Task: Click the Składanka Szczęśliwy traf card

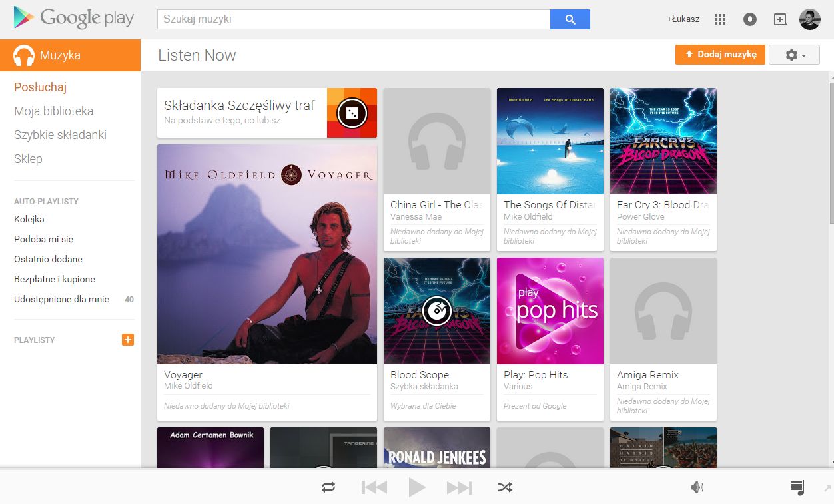Action: 267,113
